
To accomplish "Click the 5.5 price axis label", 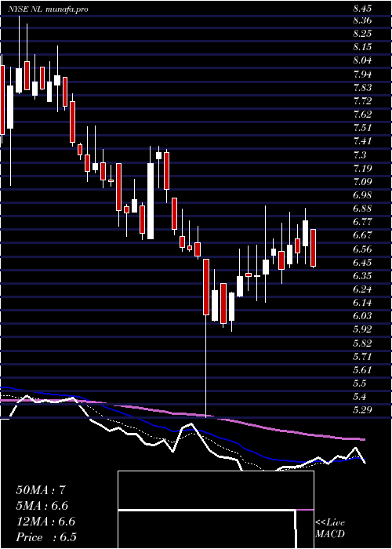I will pyautogui.click(x=359, y=384).
